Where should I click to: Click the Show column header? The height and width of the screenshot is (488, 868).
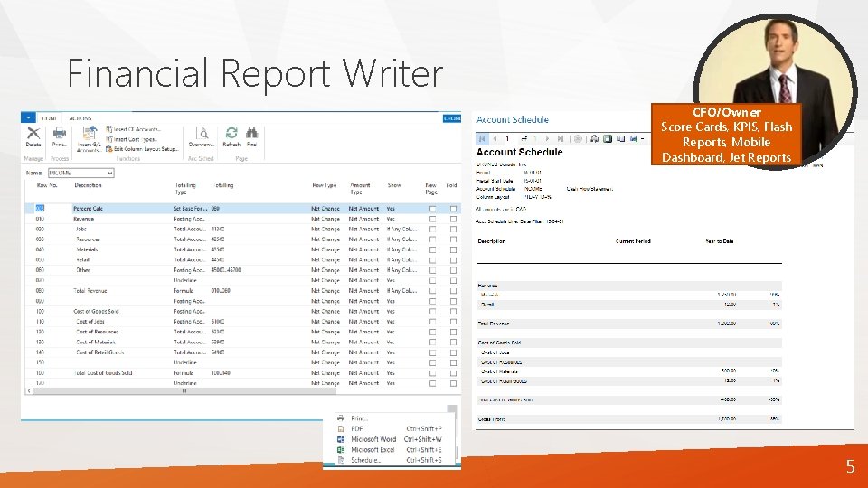(x=394, y=185)
